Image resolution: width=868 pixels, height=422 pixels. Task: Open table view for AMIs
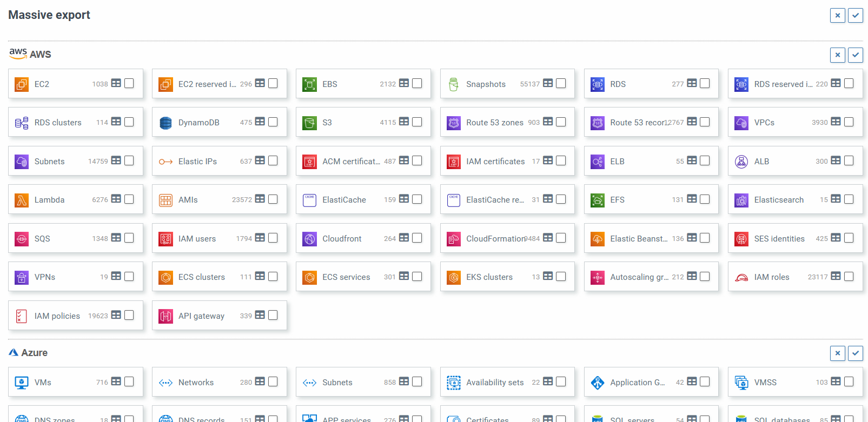(x=260, y=199)
